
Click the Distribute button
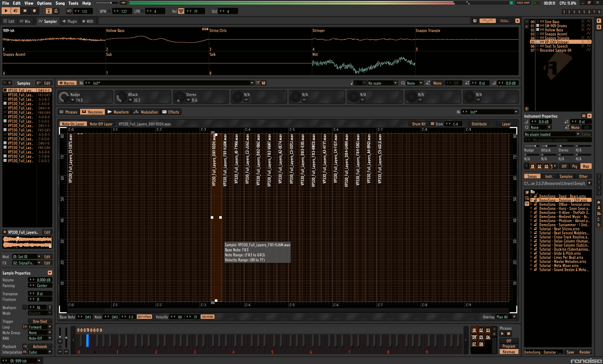click(479, 124)
